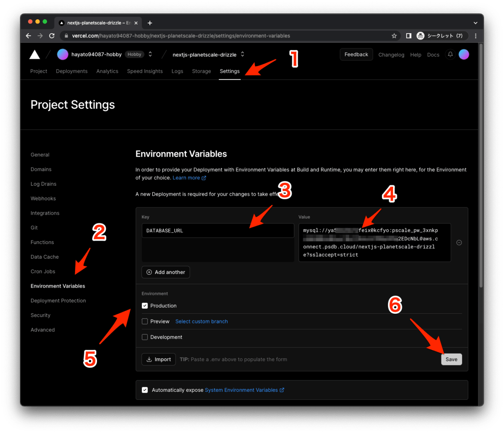Open the project switcher for nextjs-planetscale-drizzle
The image size is (504, 433).
coord(242,54)
